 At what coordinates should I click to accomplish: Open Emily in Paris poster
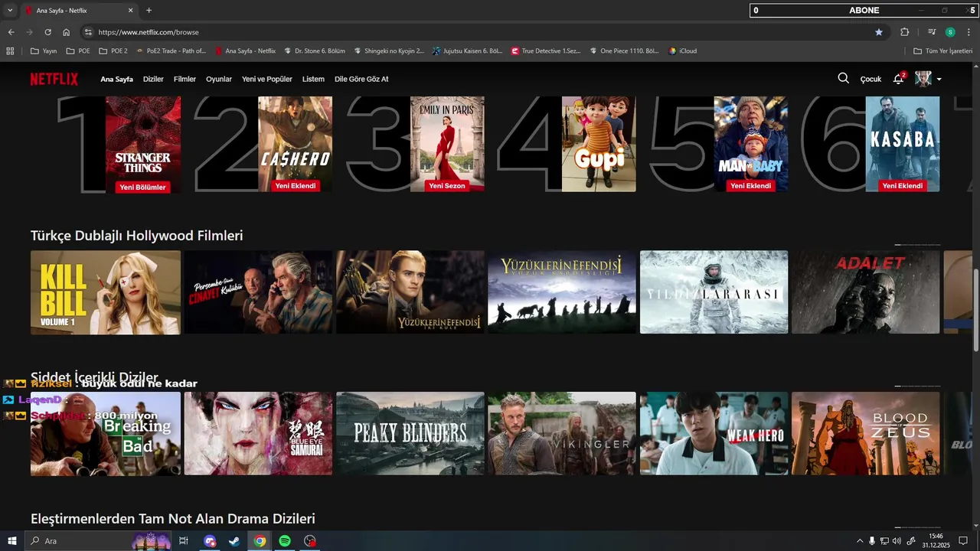(x=447, y=144)
